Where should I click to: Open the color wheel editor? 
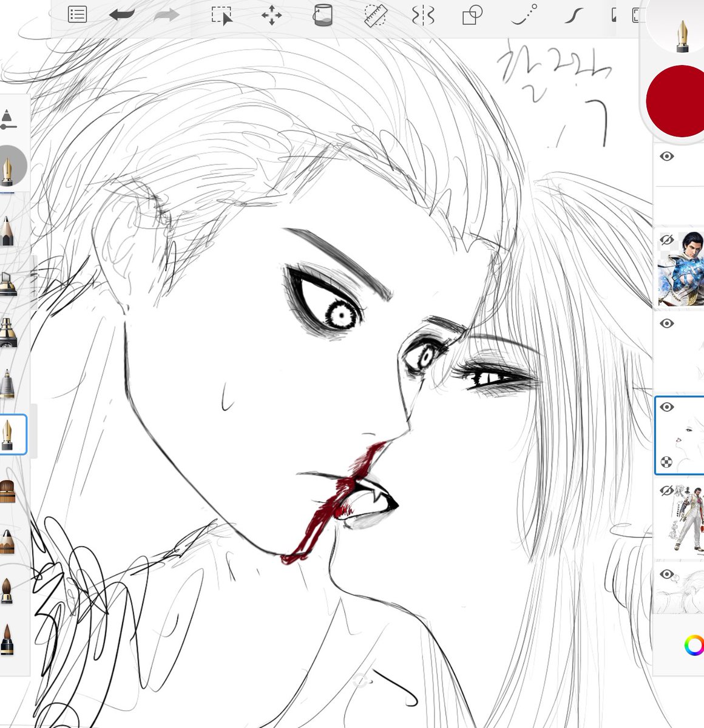point(693,645)
